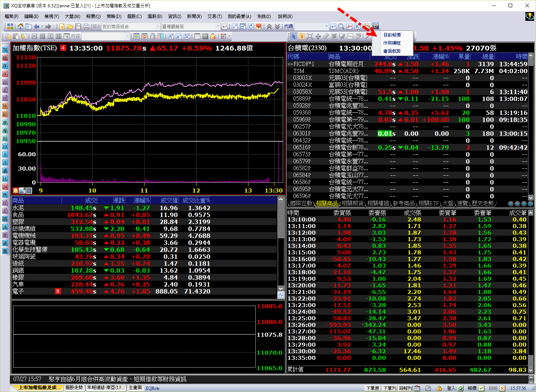Open the color grid icon dropdown arrow

229,36
